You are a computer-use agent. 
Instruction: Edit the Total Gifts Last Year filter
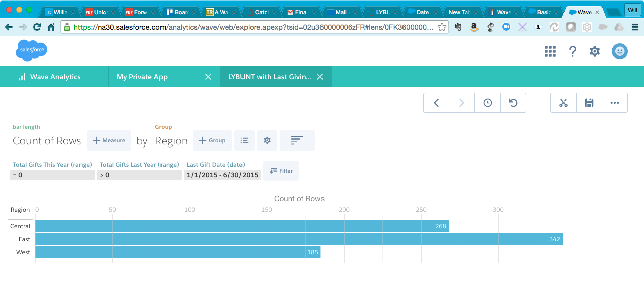139,175
